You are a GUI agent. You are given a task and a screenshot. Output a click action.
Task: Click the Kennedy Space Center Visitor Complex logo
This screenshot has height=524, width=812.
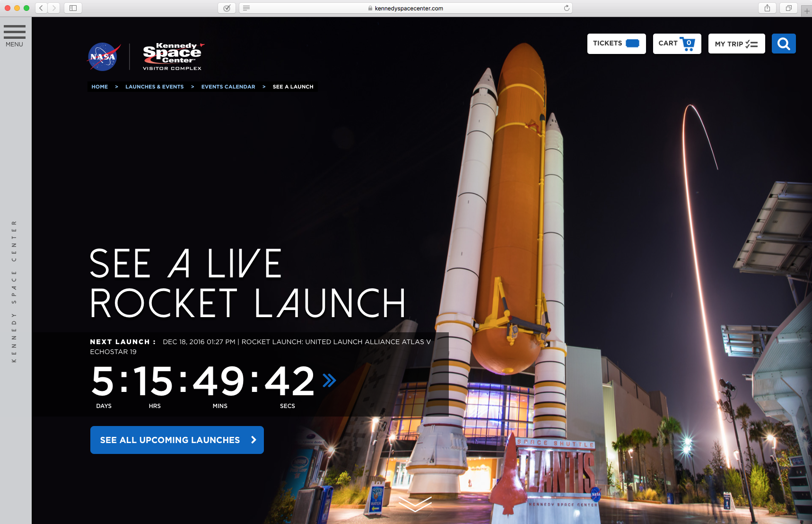(173, 57)
